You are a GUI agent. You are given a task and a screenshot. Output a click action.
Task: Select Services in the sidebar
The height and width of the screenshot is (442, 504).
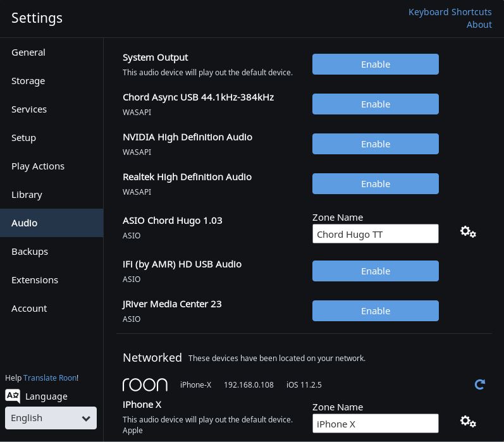coord(51,109)
